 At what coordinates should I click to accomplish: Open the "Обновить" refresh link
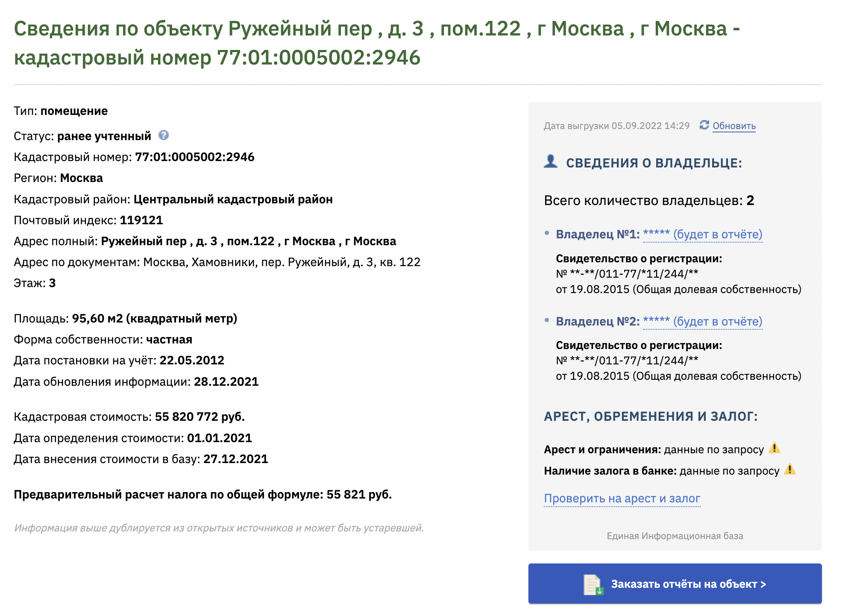[734, 126]
